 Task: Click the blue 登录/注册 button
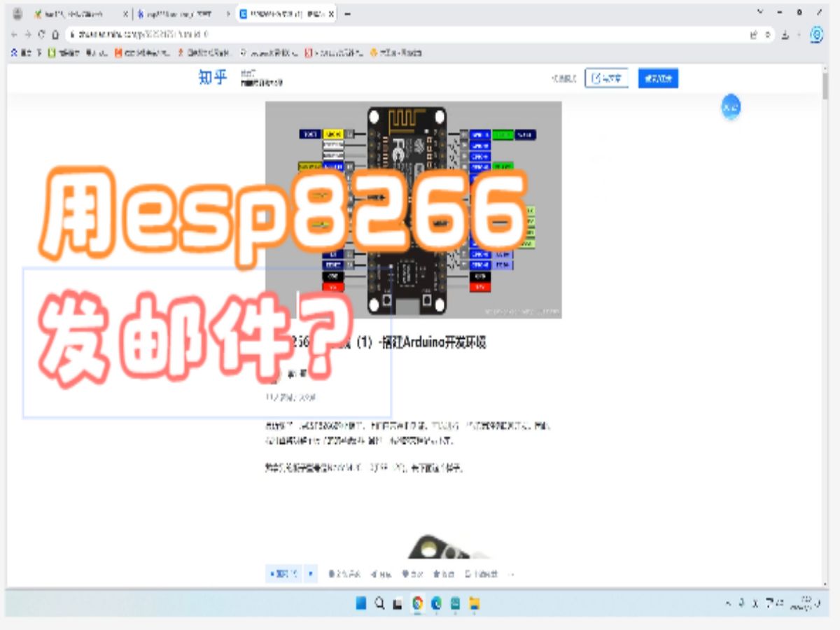[x=657, y=78]
